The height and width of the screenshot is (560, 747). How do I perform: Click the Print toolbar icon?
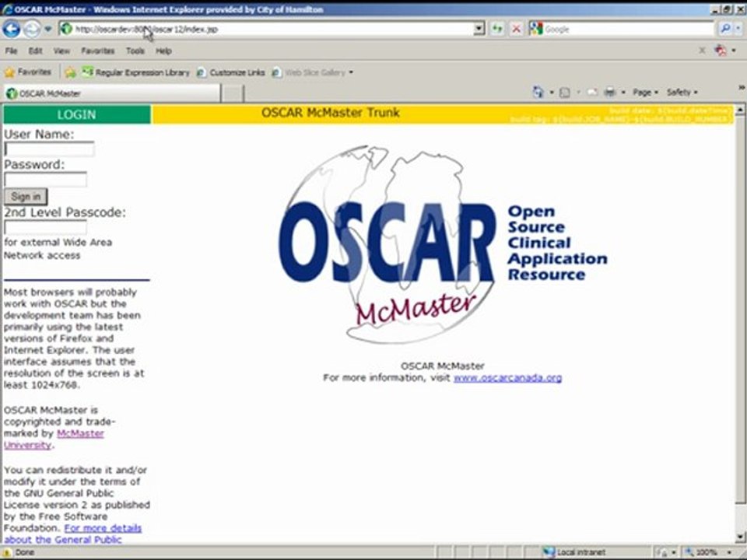[610, 93]
